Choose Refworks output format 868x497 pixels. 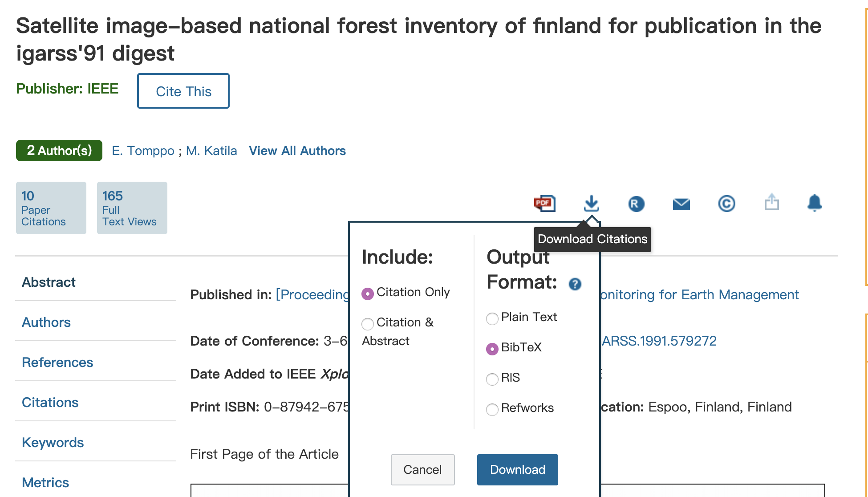(x=492, y=410)
